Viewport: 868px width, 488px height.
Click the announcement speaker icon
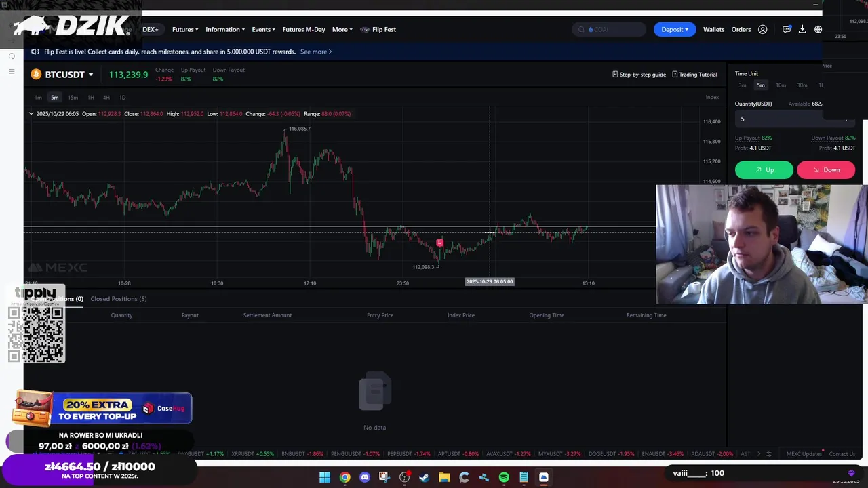coord(35,52)
